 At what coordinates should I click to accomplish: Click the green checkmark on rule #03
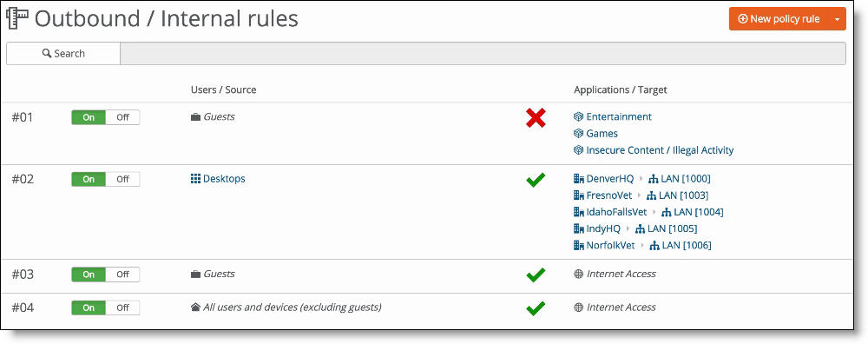pos(536,275)
